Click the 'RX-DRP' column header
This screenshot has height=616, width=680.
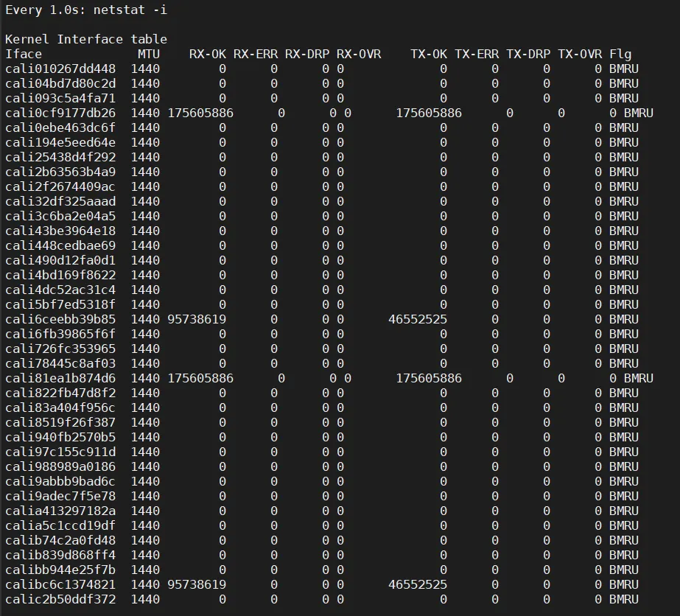pyautogui.click(x=307, y=55)
